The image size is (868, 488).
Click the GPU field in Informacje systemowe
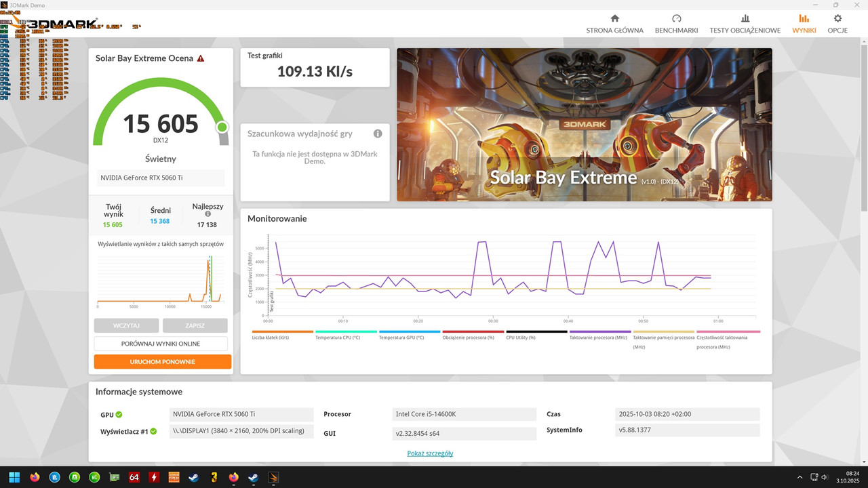[x=241, y=414]
